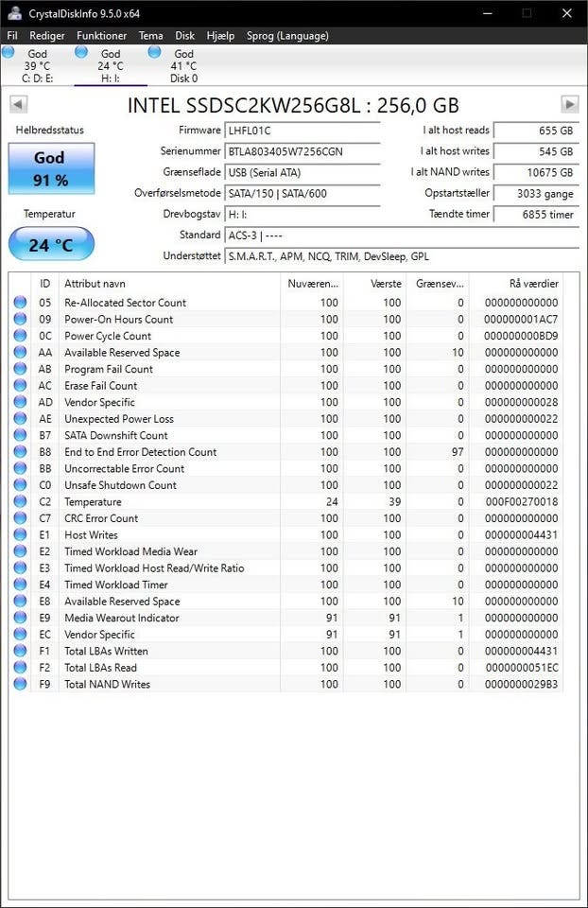Go to previous disk with left arrow
This screenshot has height=908, width=588.
tap(18, 105)
